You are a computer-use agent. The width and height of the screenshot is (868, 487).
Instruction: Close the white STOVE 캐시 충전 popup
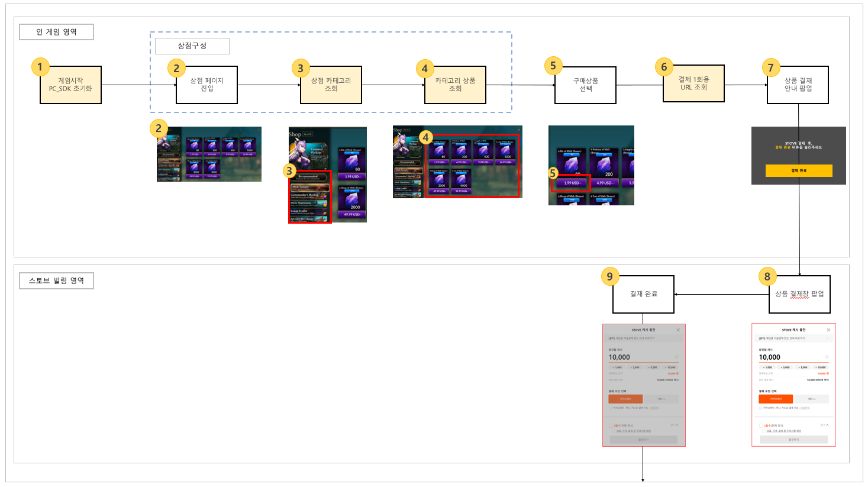pos(828,330)
